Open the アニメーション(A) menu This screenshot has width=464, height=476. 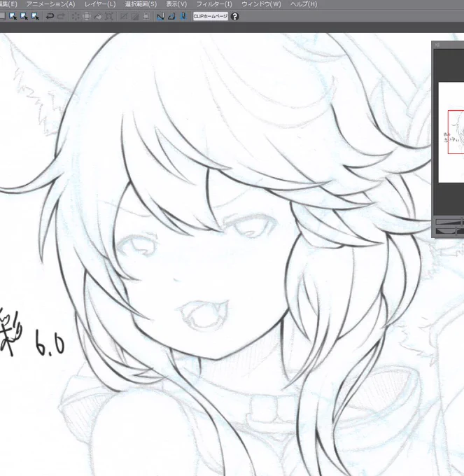50,4
